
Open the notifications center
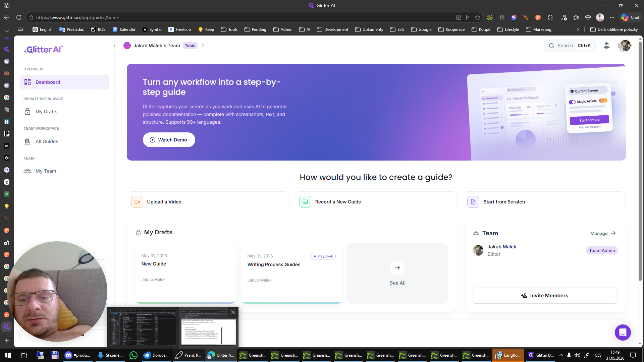(x=633, y=355)
